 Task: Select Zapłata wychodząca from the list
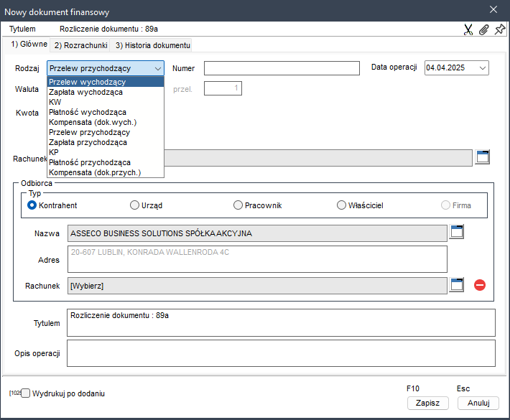coord(106,92)
